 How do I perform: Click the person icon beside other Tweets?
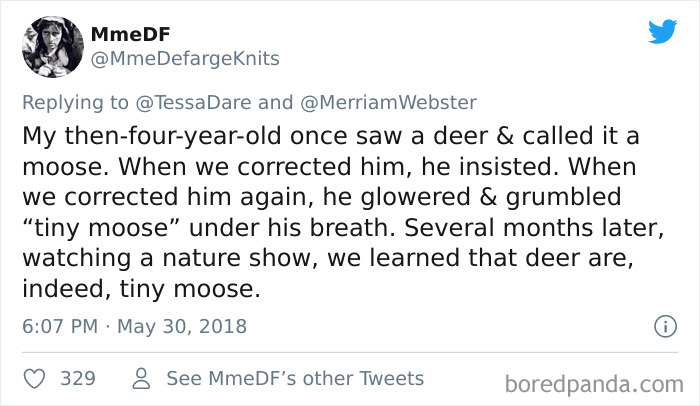point(141,378)
